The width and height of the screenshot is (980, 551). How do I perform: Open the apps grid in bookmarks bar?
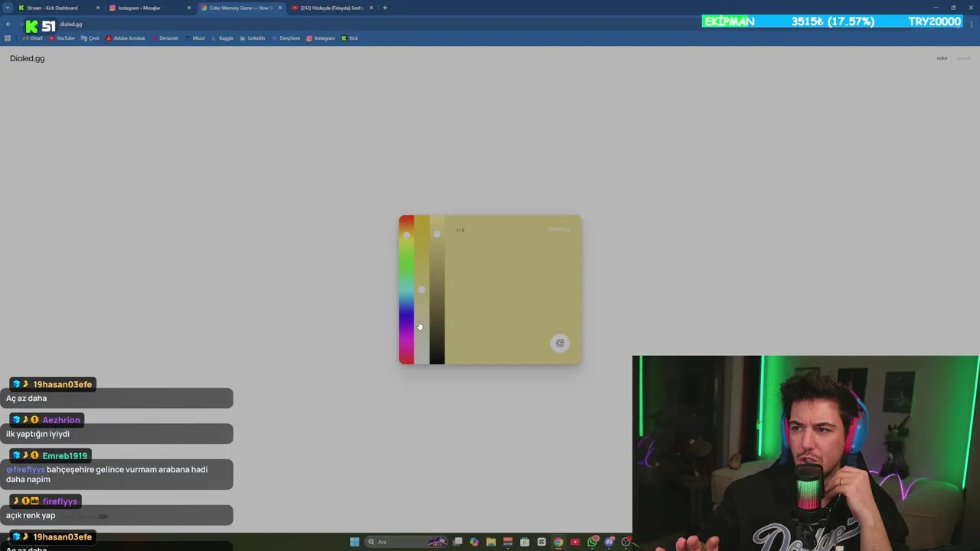tap(8, 37)
